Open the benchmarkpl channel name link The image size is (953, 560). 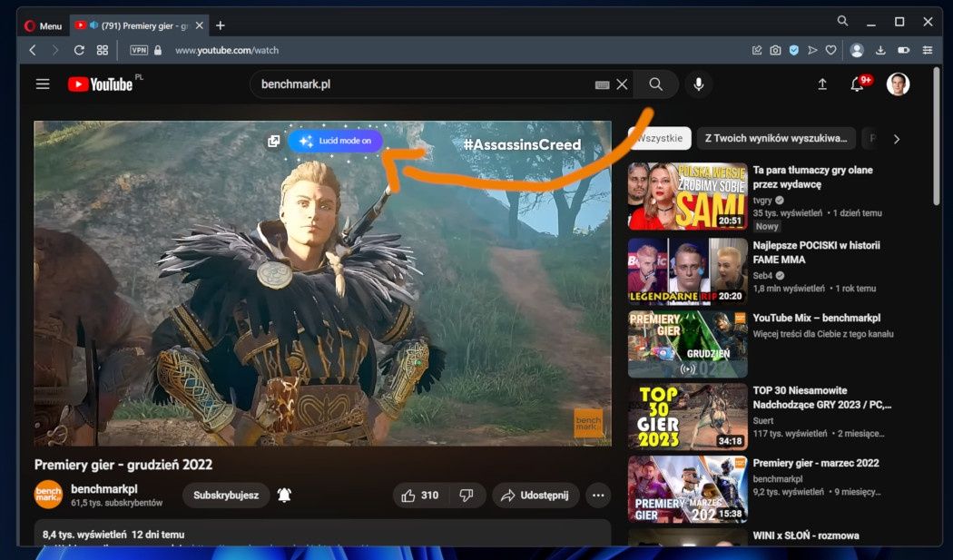click(104, 488)
